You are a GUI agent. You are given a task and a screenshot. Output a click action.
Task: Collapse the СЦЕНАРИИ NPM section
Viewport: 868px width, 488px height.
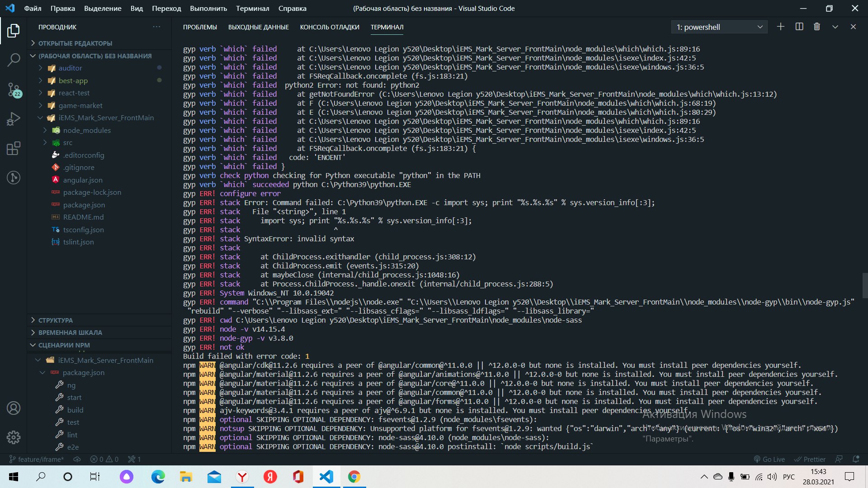tap(64, 345)
